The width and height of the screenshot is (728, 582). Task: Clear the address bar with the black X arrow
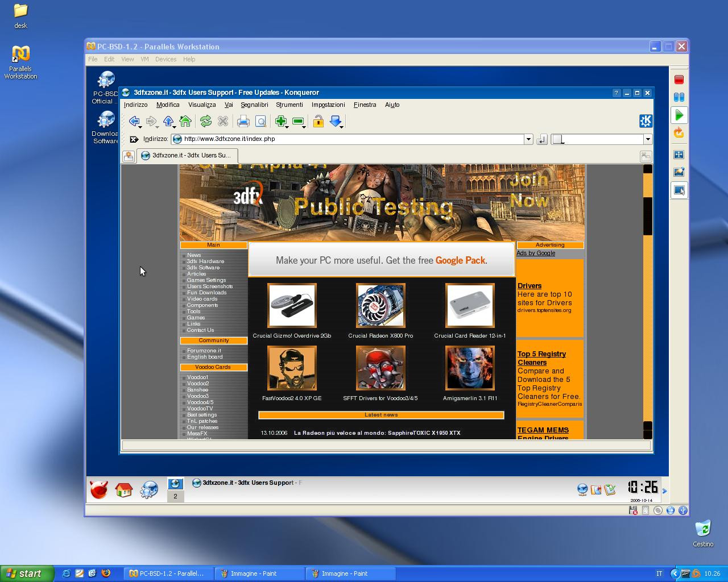tap(134, 139)
